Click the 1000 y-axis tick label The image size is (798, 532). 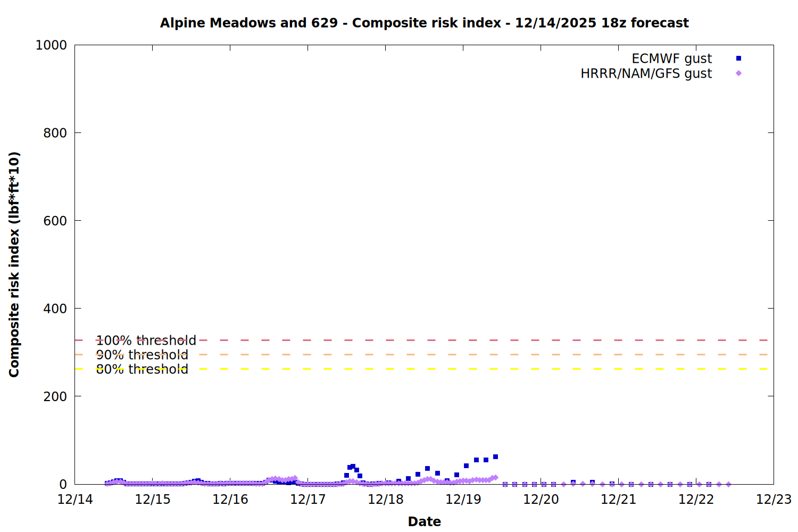coord(51,45)
